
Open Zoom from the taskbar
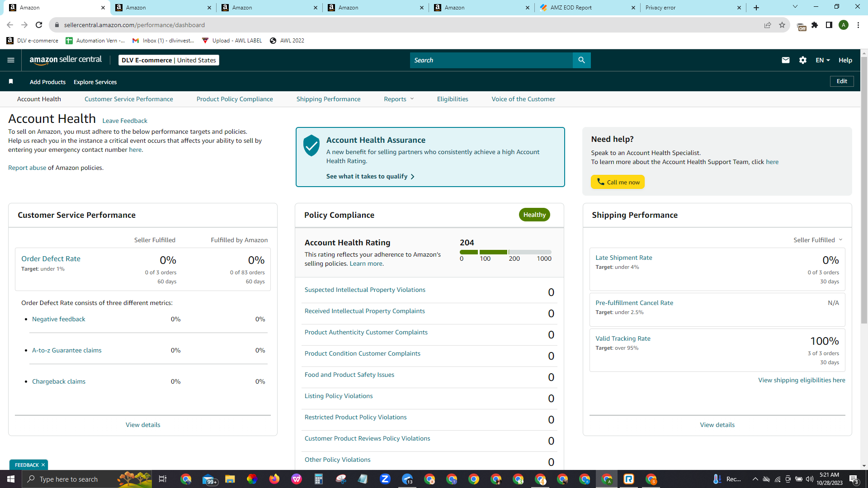point(385,479)
